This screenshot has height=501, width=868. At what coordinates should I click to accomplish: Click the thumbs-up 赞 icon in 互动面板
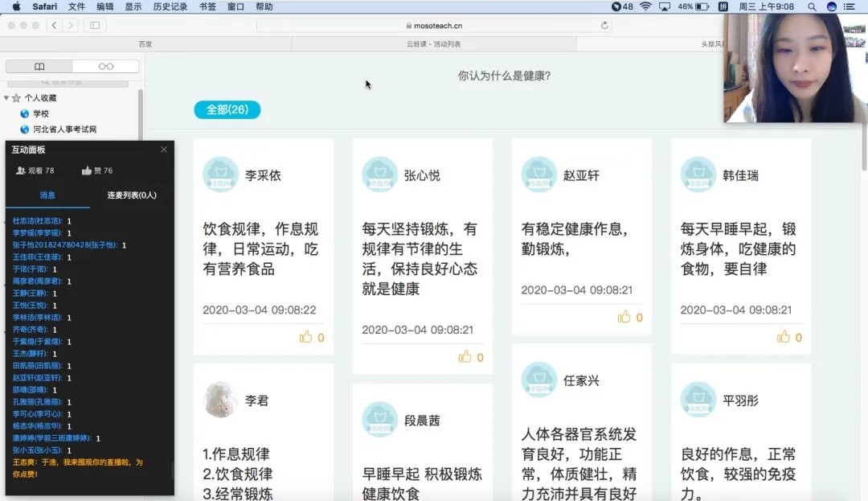point(87,170)
